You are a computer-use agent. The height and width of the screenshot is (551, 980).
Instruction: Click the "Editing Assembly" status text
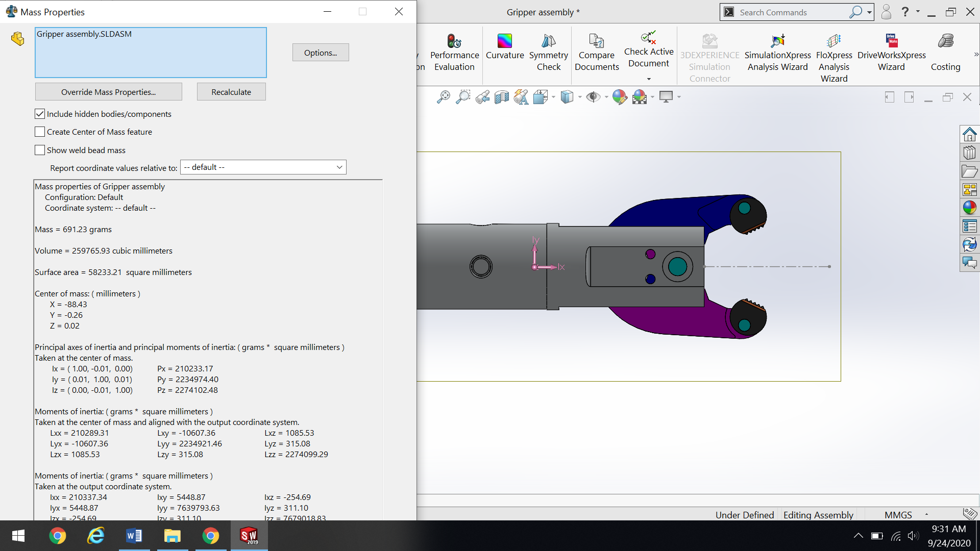818,515
